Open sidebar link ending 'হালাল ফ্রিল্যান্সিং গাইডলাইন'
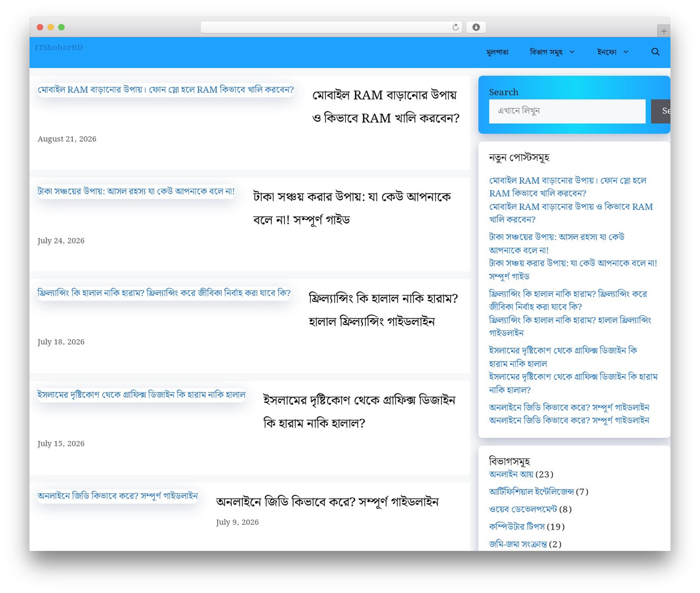The height and width of the screenshot is (593, 700). pos(570,327)
